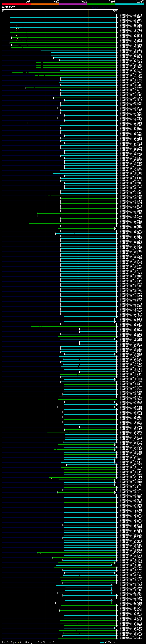Select last hit UniRef100_C3I3L3
The height and width of the screenshot is (644, 146).
[x=131, y=638]
